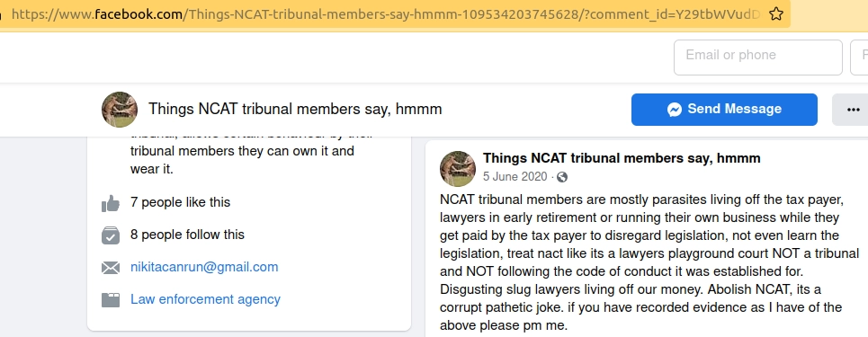Open the Law enforcement agency link
Viewport: 868px width, 337px height.
pos(205,299)
